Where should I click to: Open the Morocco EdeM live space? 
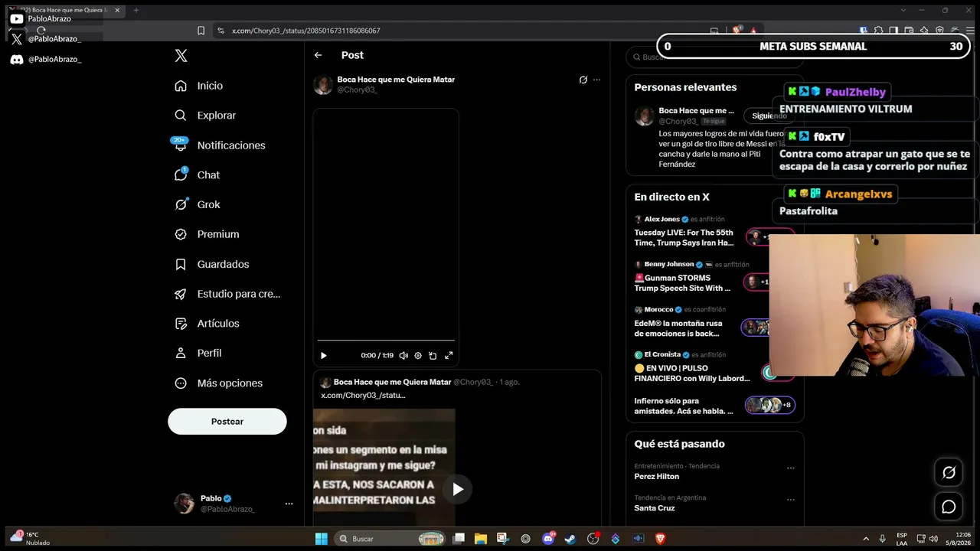(677, 328)
